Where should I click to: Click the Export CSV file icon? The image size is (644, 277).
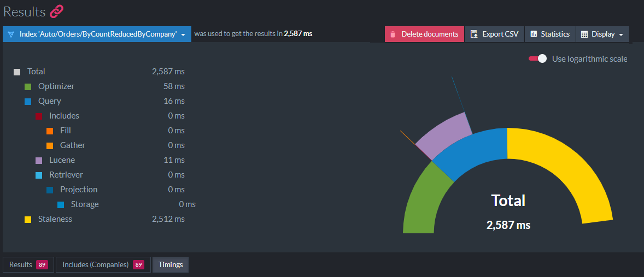point(474,34)
